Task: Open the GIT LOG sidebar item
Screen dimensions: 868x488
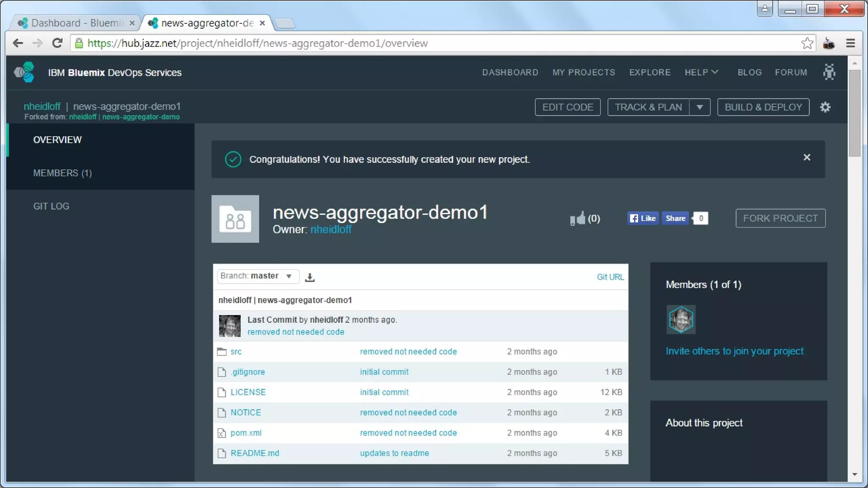Action: pos(51,206)
